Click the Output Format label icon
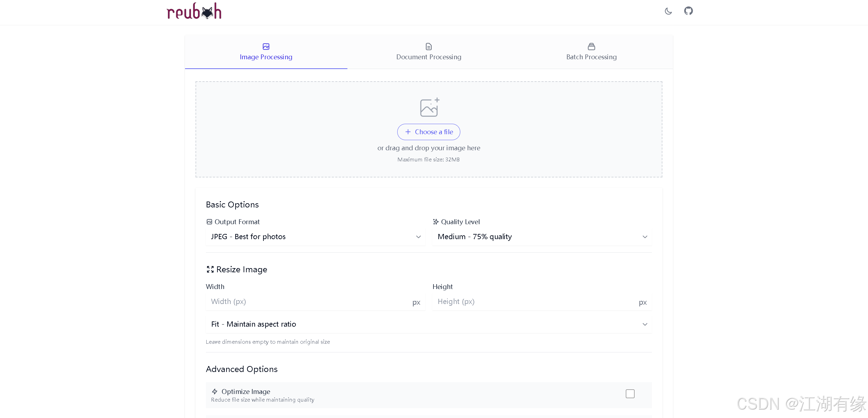This screenshot has width=868, height=418. point(209,222)
